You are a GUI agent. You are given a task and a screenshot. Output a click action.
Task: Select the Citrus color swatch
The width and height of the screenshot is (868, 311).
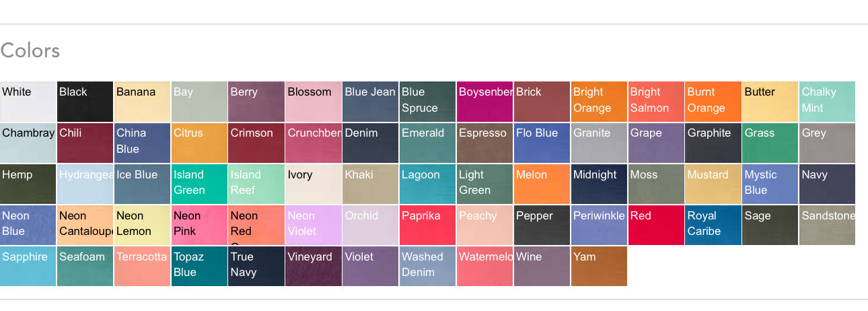[199, 143]
